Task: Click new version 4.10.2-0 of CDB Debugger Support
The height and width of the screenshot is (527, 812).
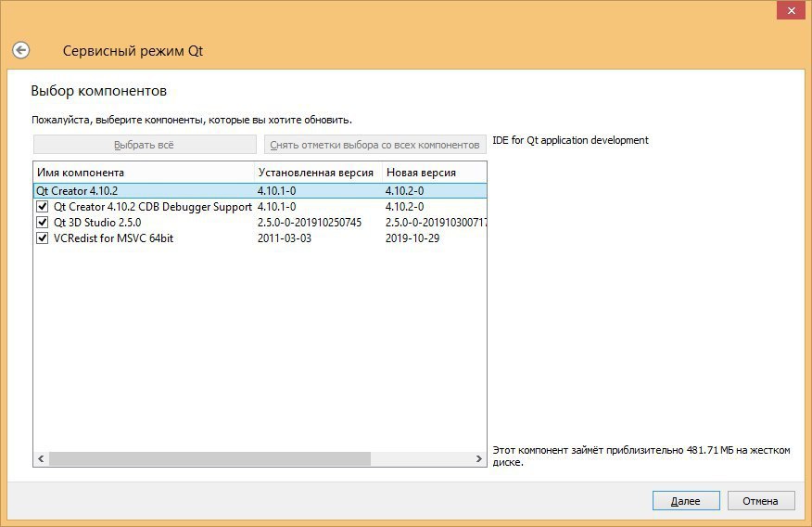Action: coord(404,207)
